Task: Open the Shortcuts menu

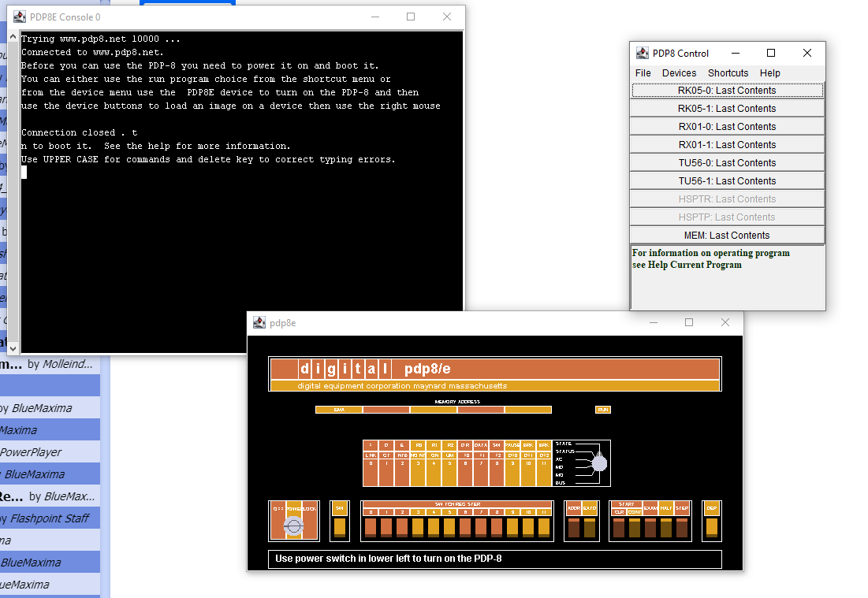Action: (x=728, y=73)
